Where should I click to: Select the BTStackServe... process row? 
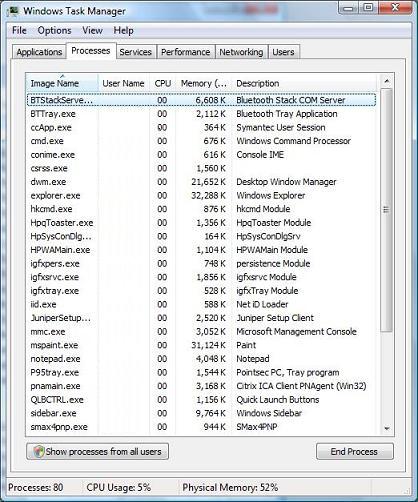pyautogui.click(x=201, y=100)
